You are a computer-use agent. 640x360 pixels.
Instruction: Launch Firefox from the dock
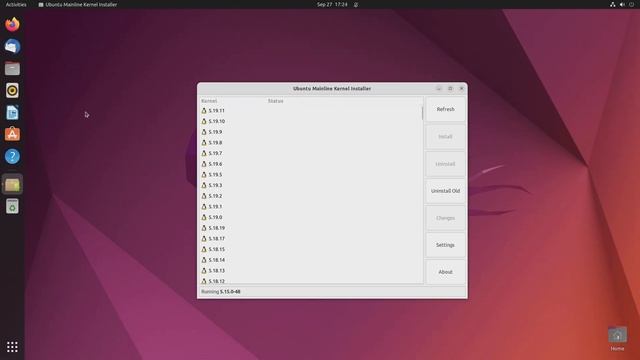[12, 24]
